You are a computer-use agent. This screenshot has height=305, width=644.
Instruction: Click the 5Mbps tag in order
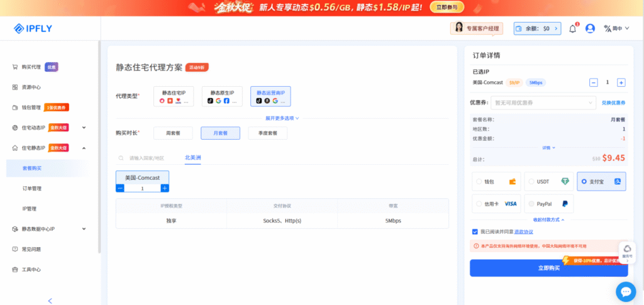(536, 82)
